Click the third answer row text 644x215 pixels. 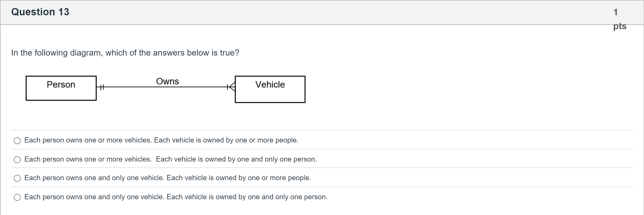point(168,178)
